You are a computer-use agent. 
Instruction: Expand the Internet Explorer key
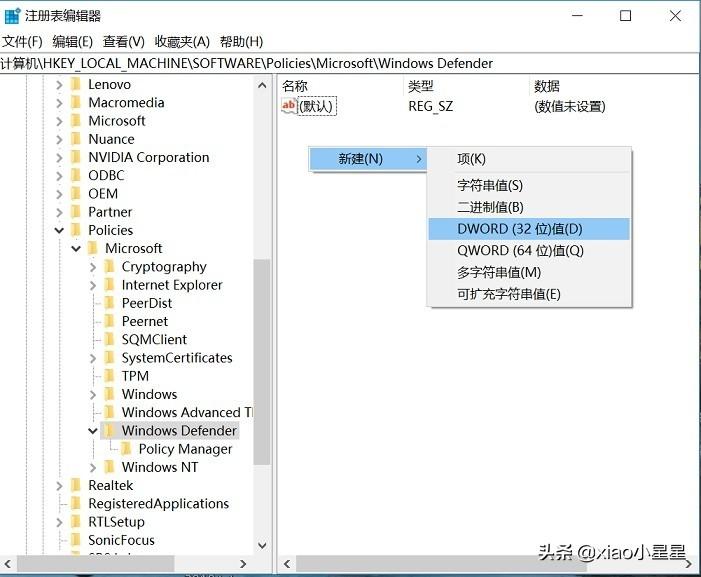coord(93,285)
